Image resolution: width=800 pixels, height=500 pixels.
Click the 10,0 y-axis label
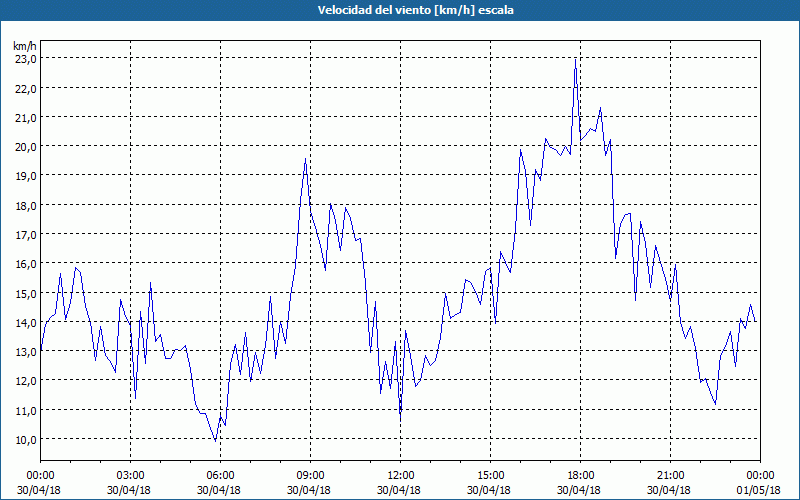[x=25, y=439]
